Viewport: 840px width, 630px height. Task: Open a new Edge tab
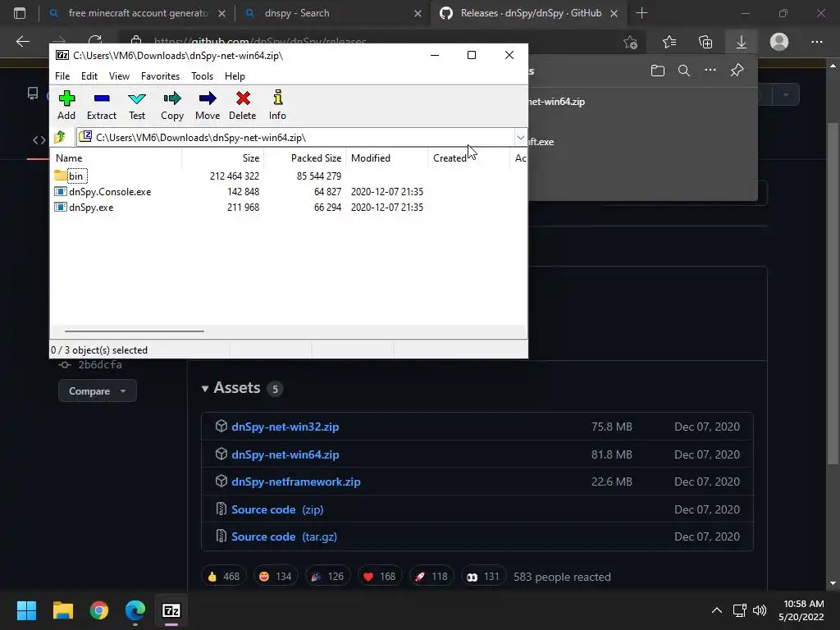click(x=641, y=13)
